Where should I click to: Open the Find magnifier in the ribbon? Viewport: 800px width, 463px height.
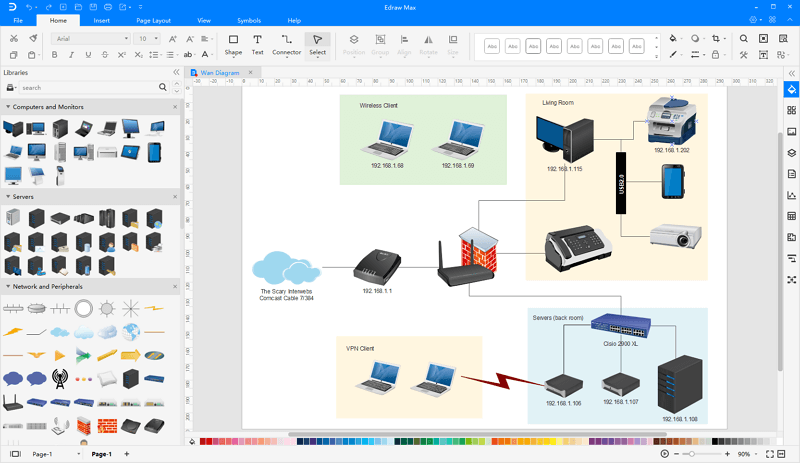744,38
